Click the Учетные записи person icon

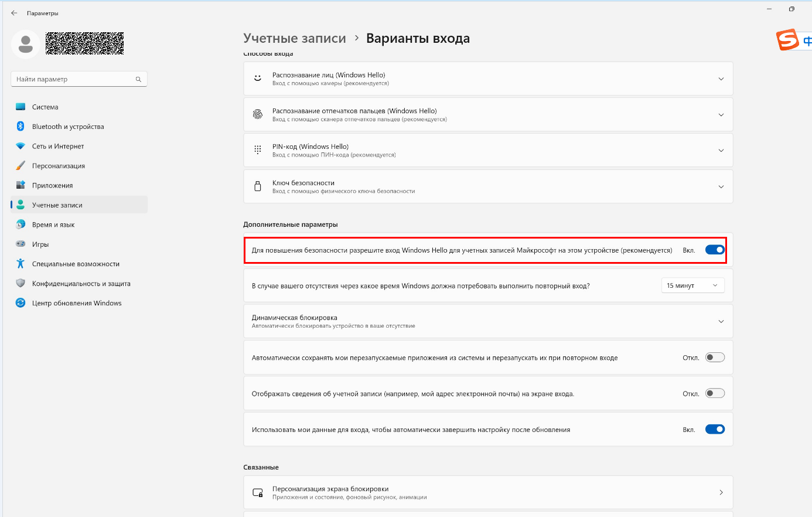point(21,205)
